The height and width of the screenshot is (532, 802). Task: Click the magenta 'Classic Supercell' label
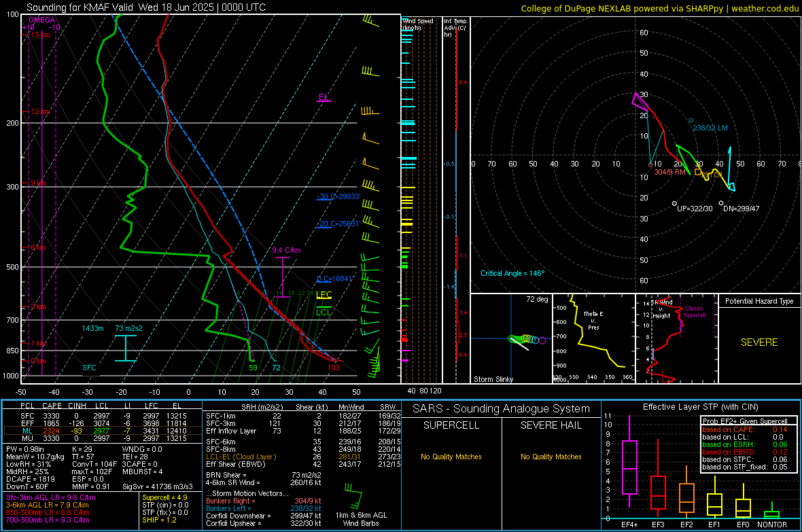coord(694,312)
